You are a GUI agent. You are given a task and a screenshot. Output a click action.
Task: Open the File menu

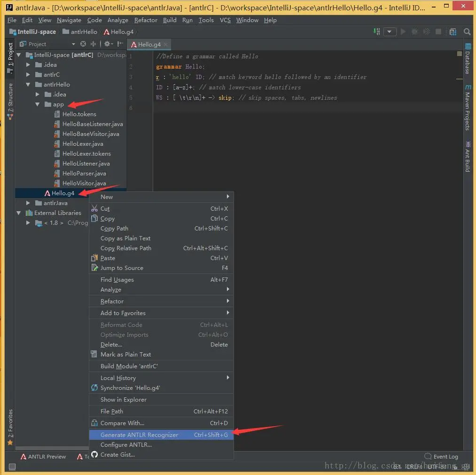(x=12, y=20)
